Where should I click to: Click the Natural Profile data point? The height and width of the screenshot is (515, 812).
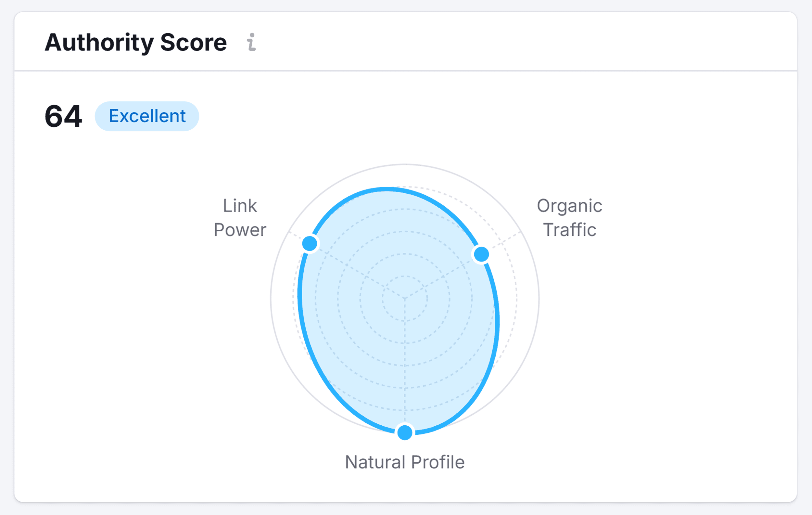(x=404, y=433)
